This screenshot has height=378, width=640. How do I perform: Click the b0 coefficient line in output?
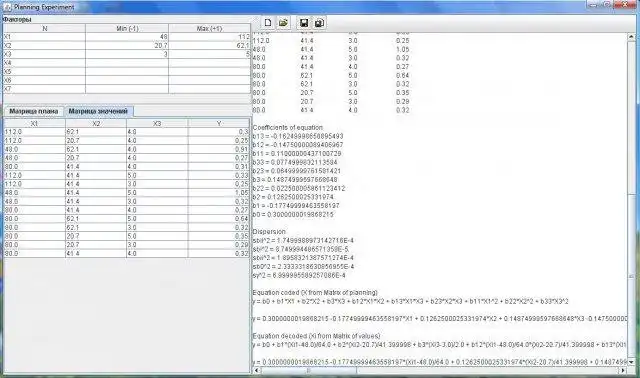pyautogui.click(x=293, y=214)
